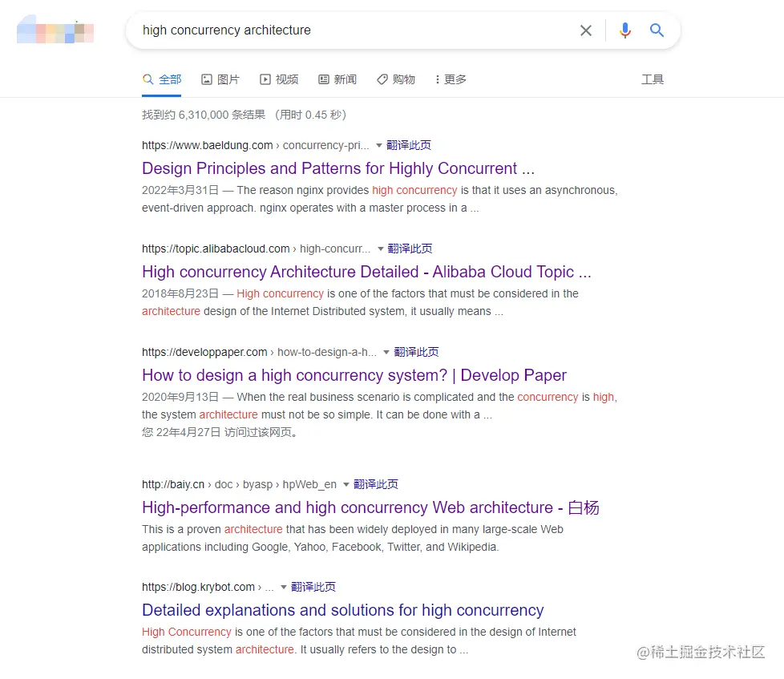
Task: Open 'Design Principles and Patterns for Highly Concurrent' result
Action: pos(338,168)
